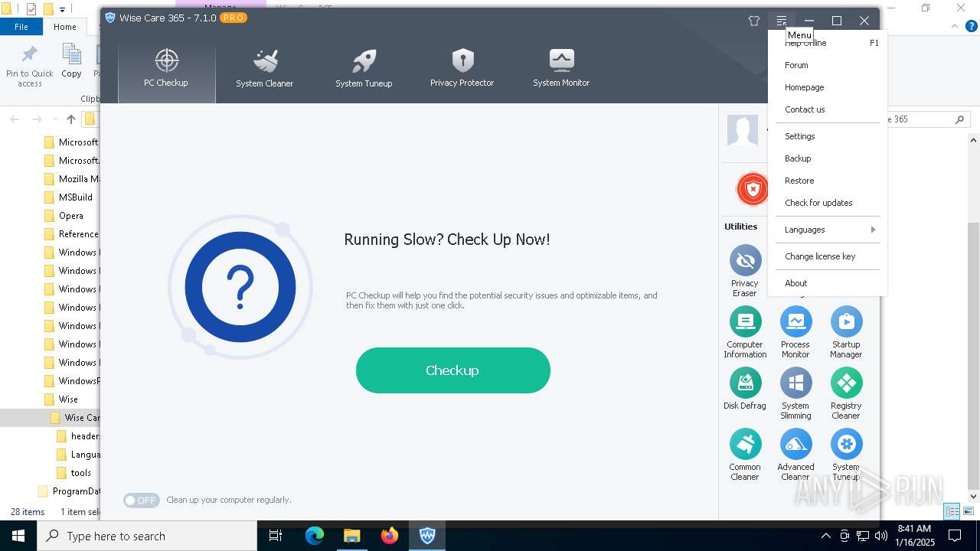
Task: Open the Common Cleaner utility
Action: 745,455
